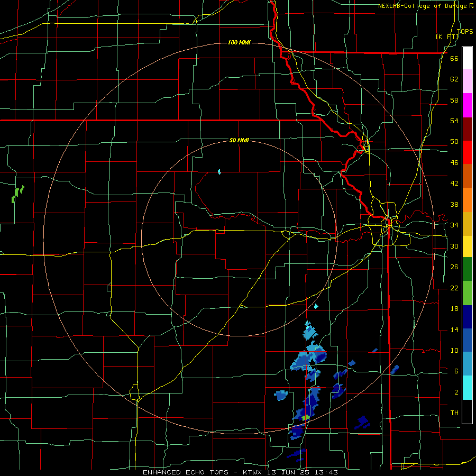Click the "2" legend value

pos(456,392)
